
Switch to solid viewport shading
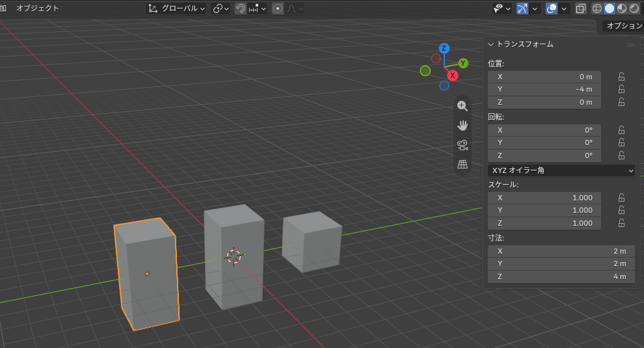tap(610, 8)
